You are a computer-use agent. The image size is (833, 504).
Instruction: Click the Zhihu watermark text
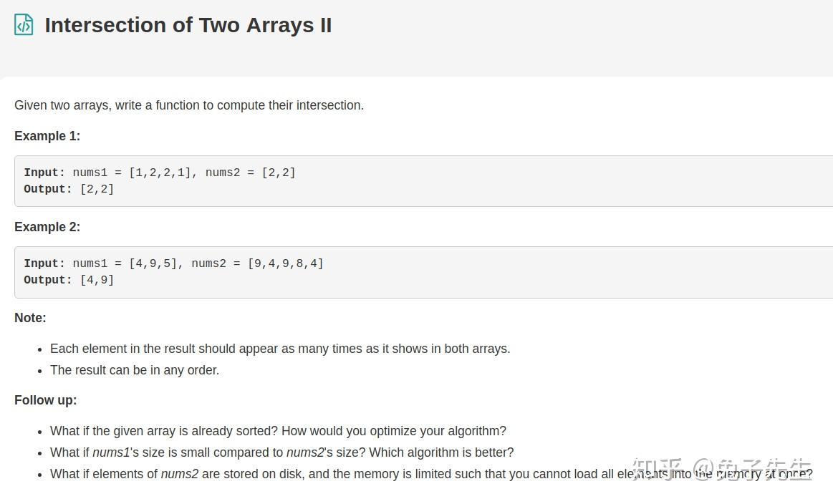coord(721,470)
